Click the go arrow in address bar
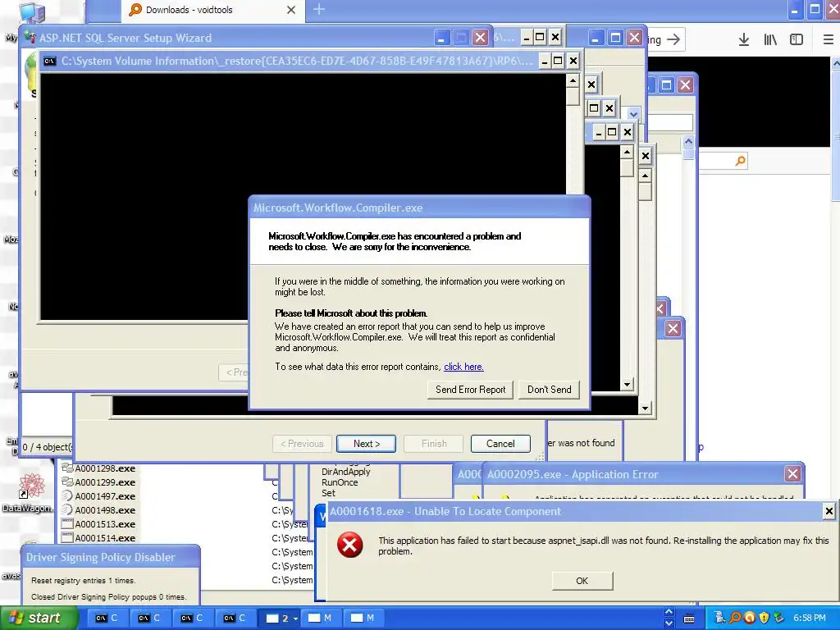Viewport: 840px width, 630px height. coord(673,39)
